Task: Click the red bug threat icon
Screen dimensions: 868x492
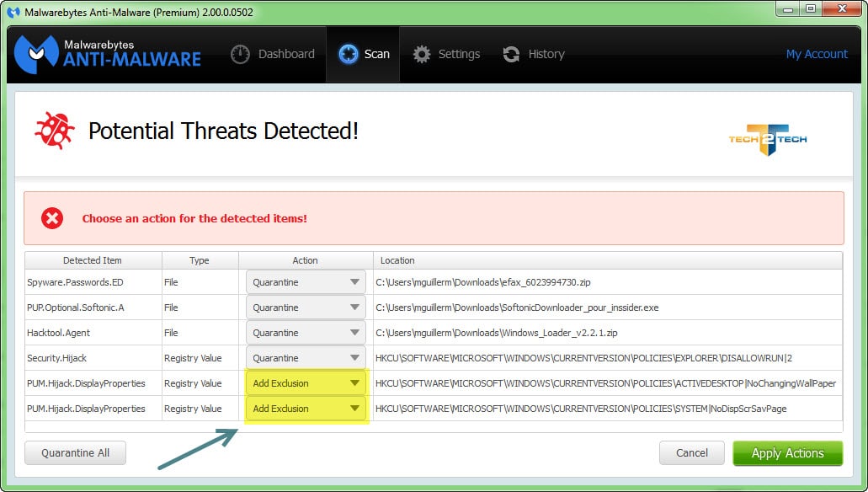Action: (x=54, y=131)
